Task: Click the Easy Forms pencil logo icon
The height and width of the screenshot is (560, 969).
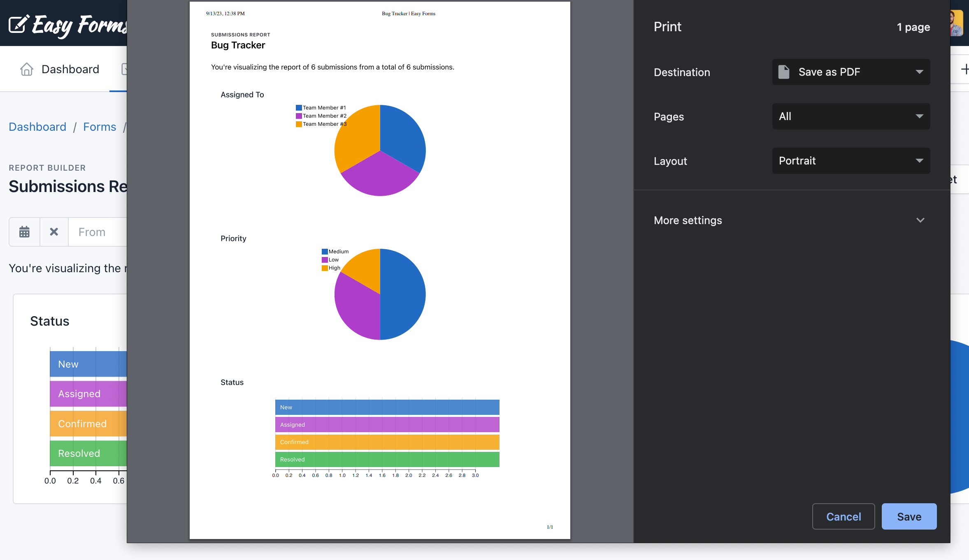Action: (x=19, y=24)
